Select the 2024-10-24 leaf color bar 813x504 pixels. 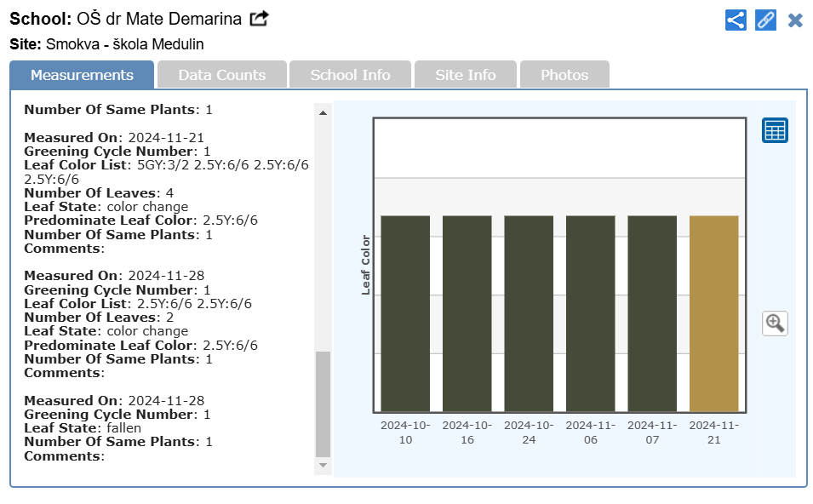point(529,313)
